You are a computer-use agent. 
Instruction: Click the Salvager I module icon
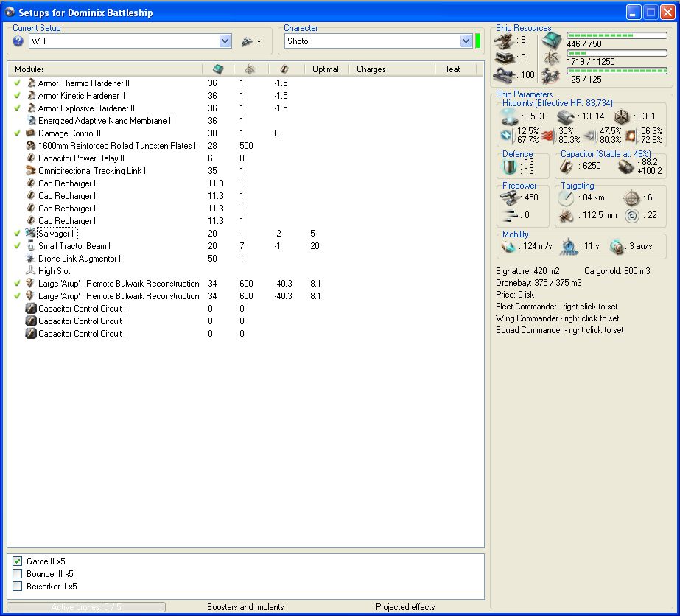point(31,234)
